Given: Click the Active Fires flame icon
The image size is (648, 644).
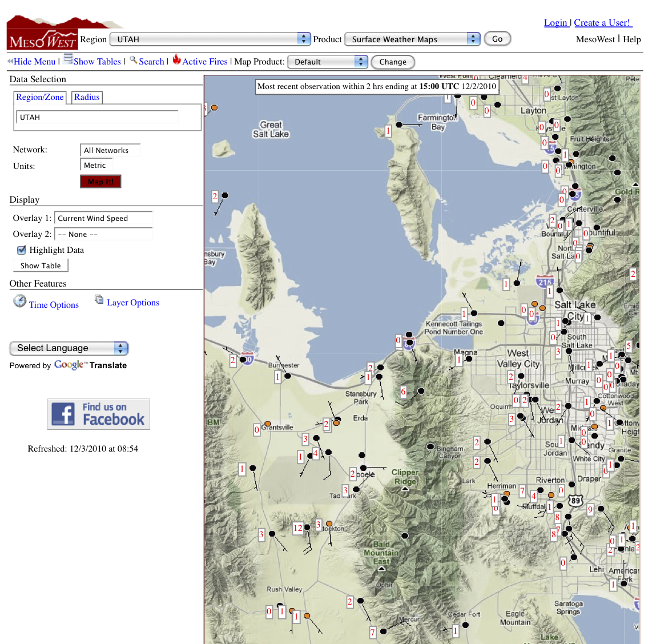Looking at the screenshot, I should [x=176, y=59].
